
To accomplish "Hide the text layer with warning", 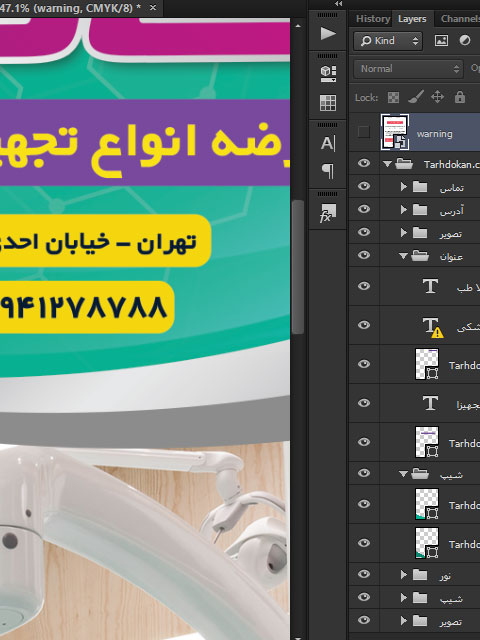I will pyautogui.click(x=364, y=325).
